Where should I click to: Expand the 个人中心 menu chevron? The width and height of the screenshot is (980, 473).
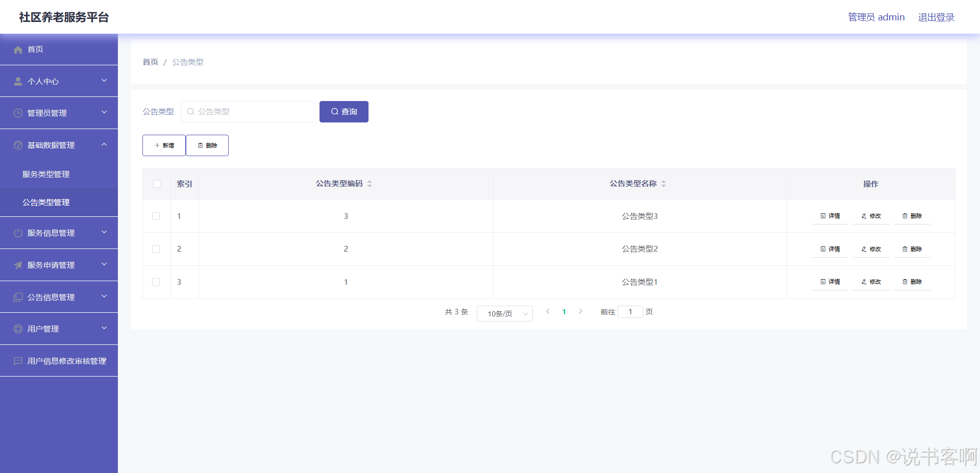click(104, 81)
